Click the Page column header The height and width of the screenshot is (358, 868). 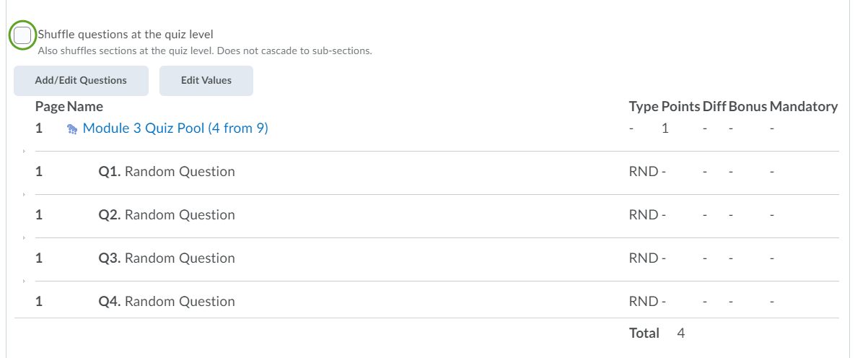pos(50,107)
